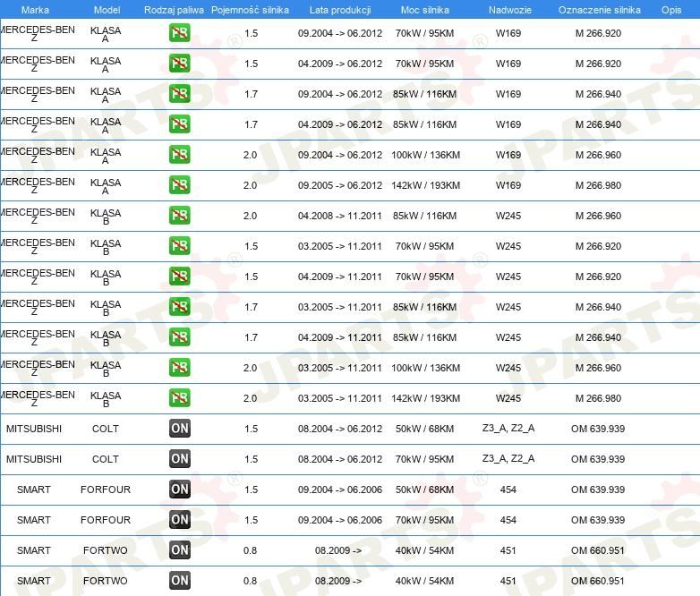Screen dimensions: 700x596
Task: Sort by the Marka column header
Action: [x=35, y=10]
